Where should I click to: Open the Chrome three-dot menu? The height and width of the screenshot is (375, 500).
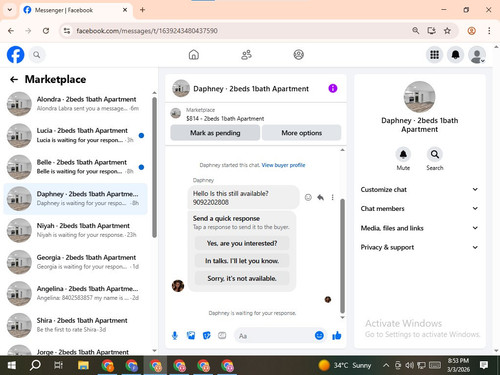coord(489,31)
